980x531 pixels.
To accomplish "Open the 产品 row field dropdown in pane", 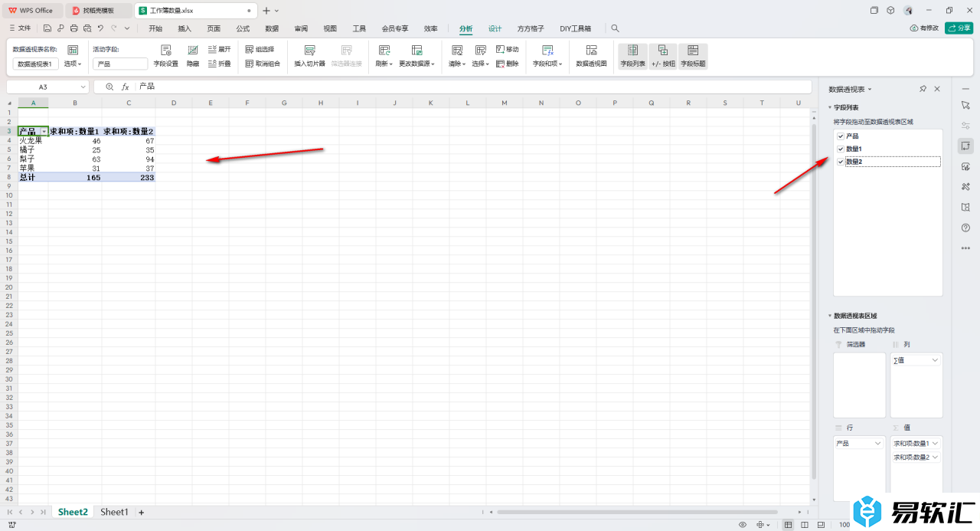I will (x=877, y=443).
